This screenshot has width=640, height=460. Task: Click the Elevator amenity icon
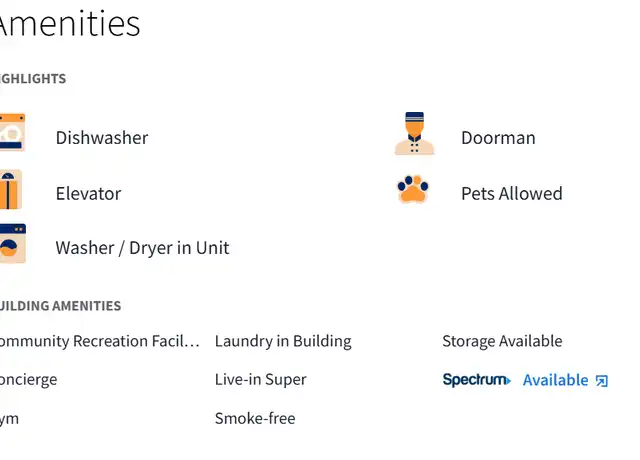click(11, 189)
